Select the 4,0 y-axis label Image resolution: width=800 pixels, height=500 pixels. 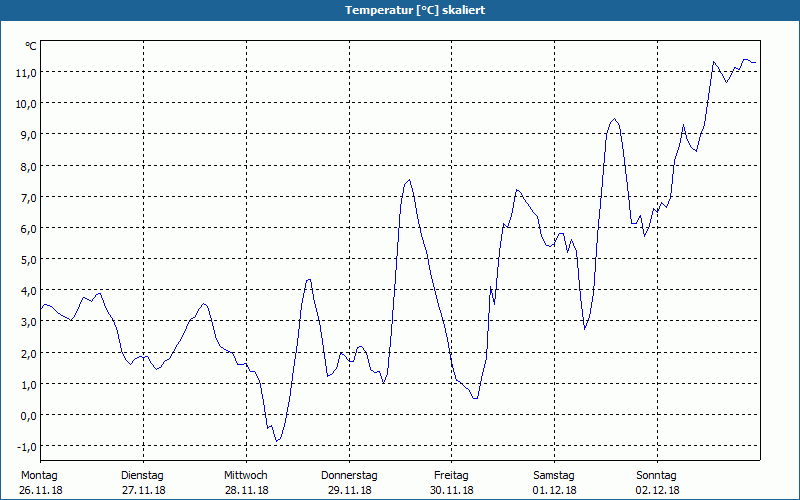[28, 291]
